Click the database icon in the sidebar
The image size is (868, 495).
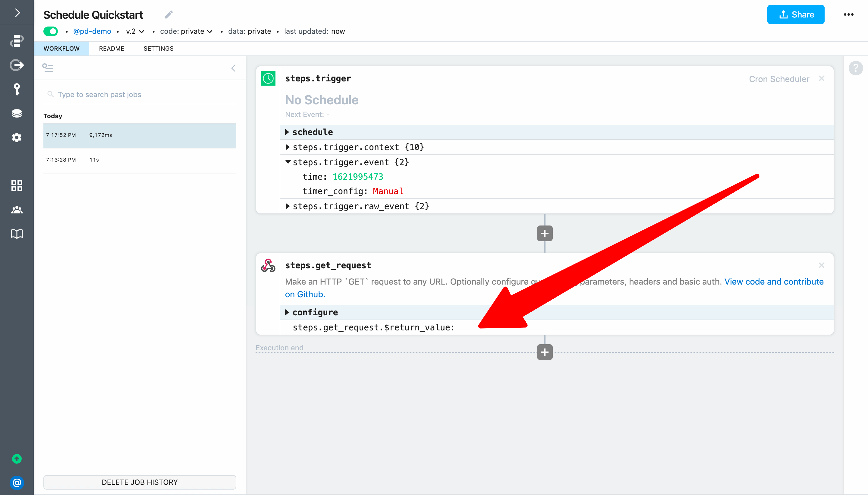(x=17, y=113)
